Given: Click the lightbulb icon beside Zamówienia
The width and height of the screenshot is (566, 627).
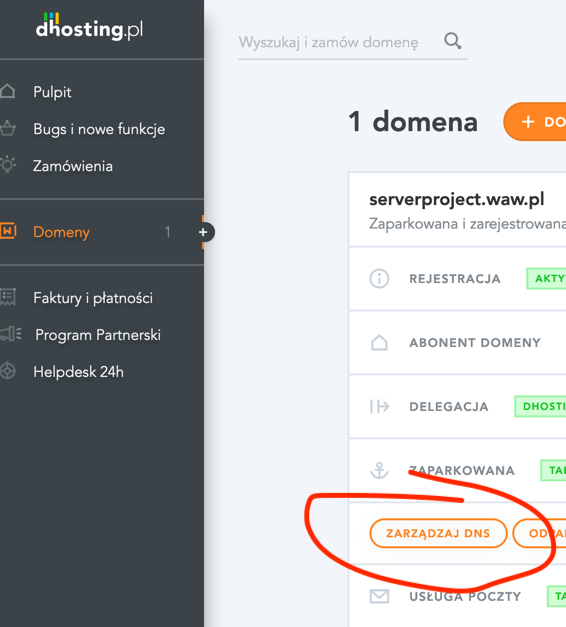Looking at the screenshot, I should pyautogui.click(x=8, y=165).
